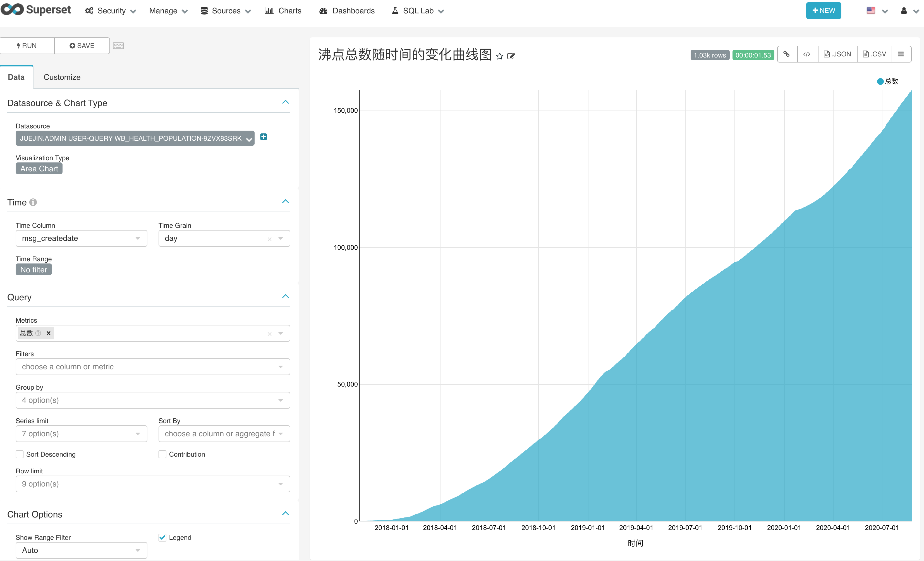Image resolution: width=924 pixels, height=561 pixels.
Task: Click the favorite star icon beside chart title
Action: (x=499, y=56)
